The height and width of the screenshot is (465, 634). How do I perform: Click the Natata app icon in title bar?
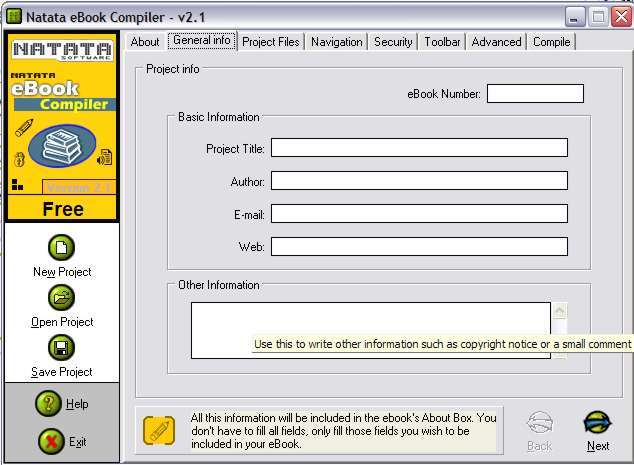click(14, 17)
